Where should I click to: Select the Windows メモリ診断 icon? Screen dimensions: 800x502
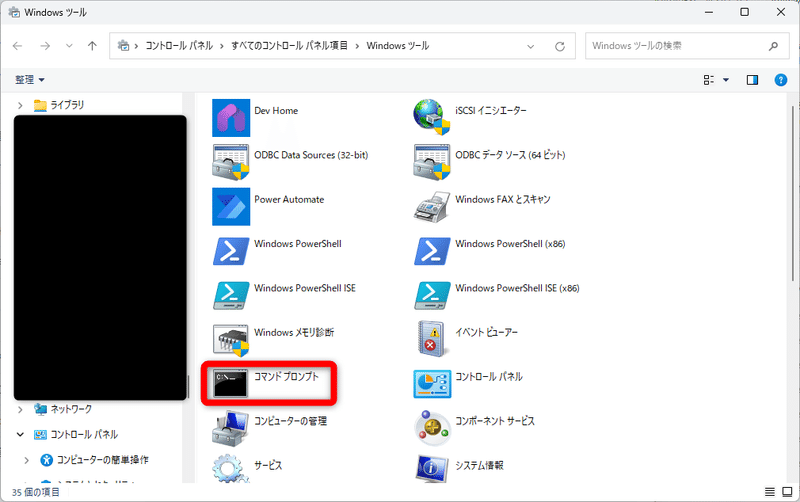pos(231,340)
